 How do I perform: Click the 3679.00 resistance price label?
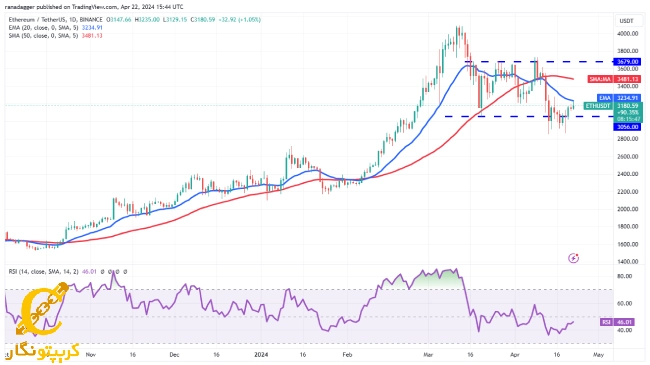pos(627,62)
